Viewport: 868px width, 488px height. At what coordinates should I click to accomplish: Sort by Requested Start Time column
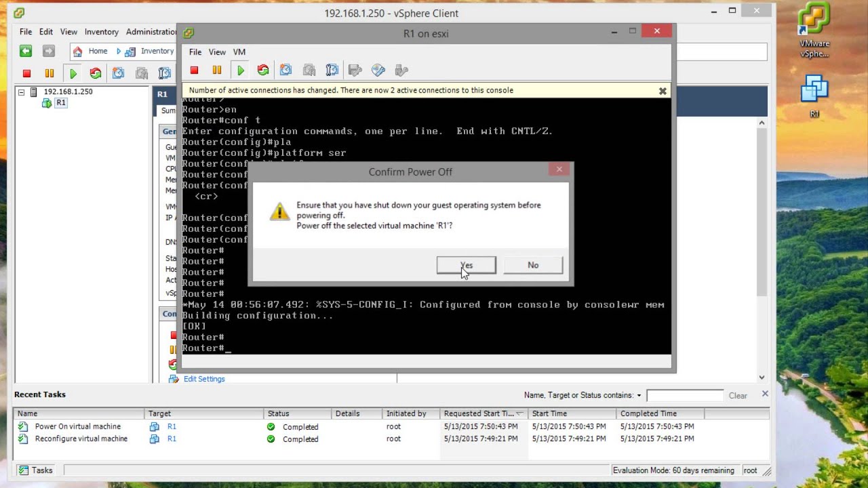click(483, 413)
